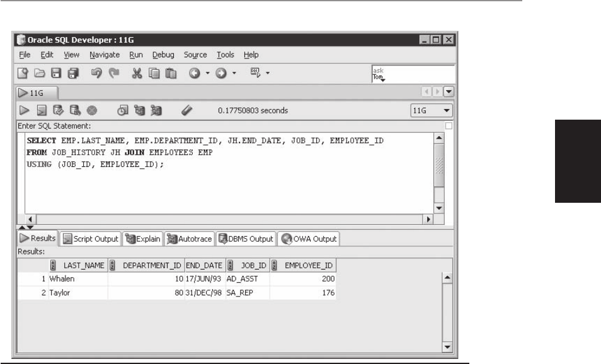Copy selection with copy icon
Image resolution: width=601 pixels, height=364 pixels.
click(154, 73)
